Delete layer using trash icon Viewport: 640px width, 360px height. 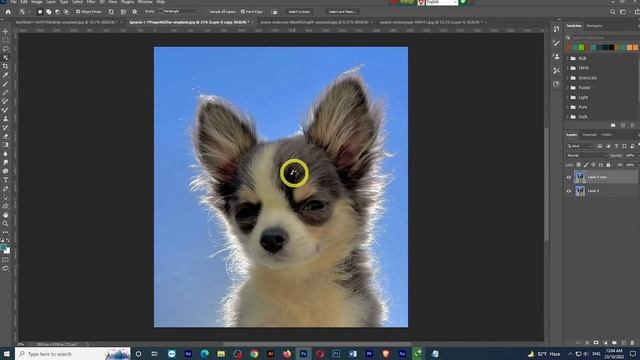coord(632,343)
